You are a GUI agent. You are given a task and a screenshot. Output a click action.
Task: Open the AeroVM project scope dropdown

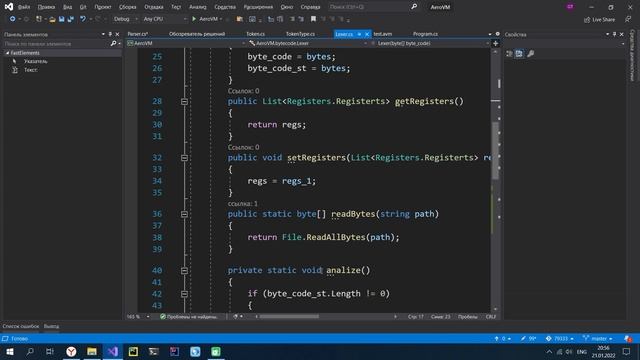pyautogui.click(x=186, y=43)
